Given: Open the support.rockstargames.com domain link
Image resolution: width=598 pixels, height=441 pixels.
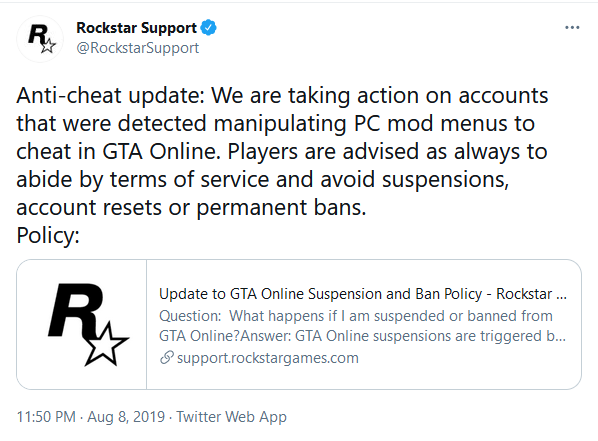Looking at the screenshot, I should coord(268,358).
